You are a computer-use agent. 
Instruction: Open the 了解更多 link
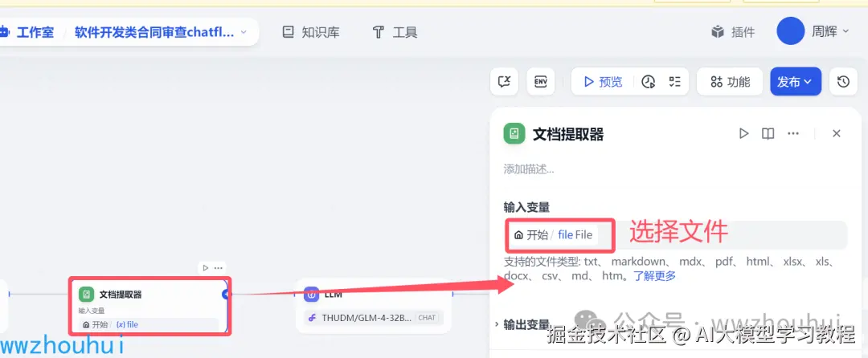(x=655, y=275)
